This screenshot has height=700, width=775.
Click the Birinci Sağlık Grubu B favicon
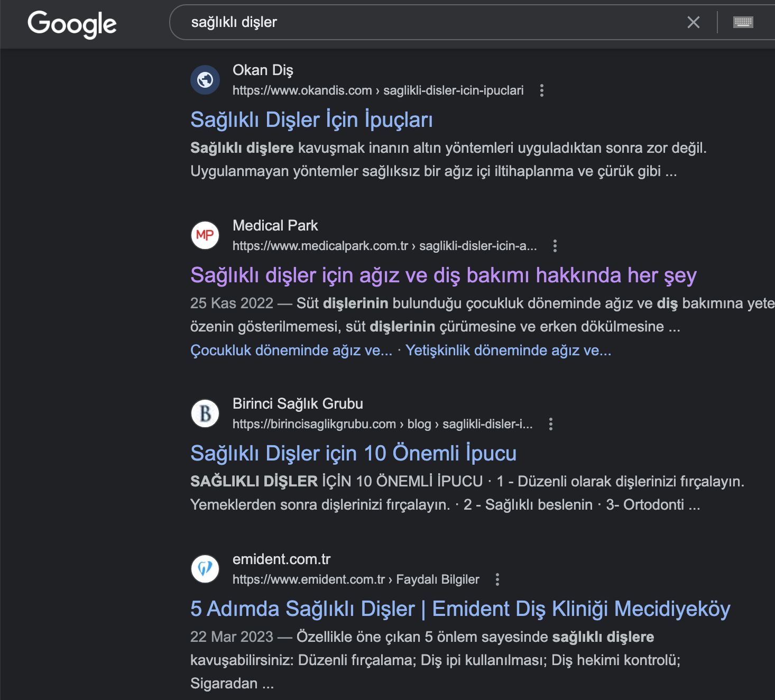click(x=205, y=413)
